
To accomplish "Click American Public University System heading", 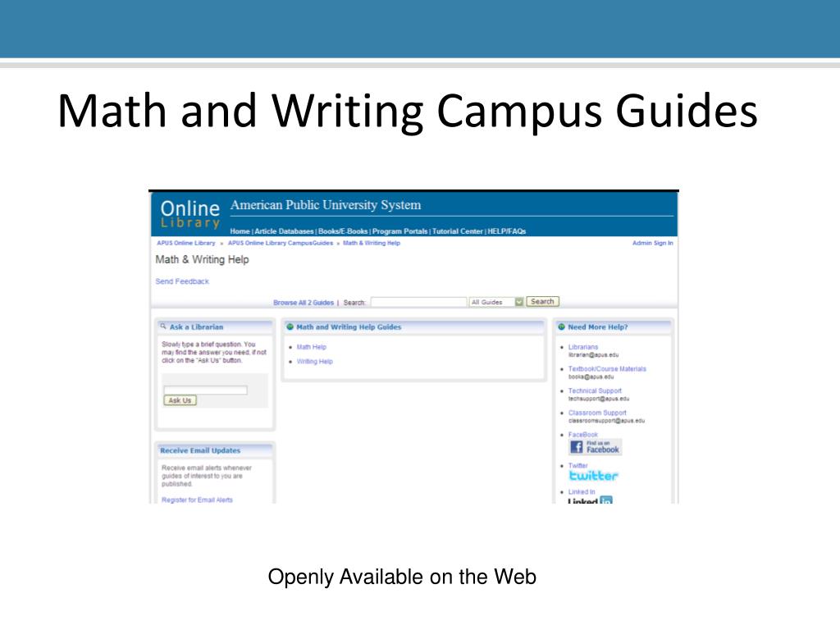I will pos(325,205).
